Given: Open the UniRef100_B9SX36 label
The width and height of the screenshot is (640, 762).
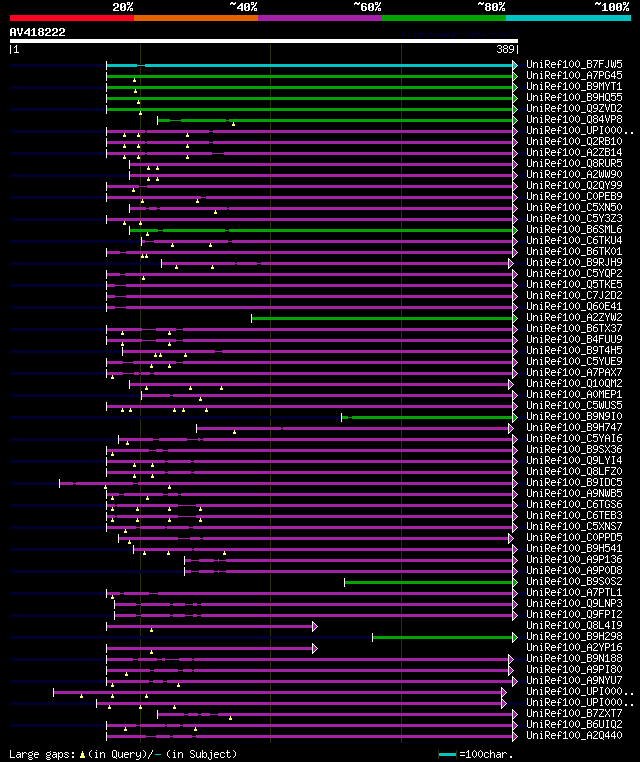Looking at the screenshot, I should tap(574, 450).
